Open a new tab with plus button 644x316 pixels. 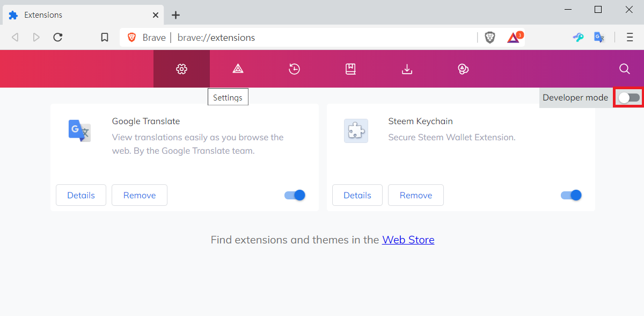pyautogui.click(x=175, y=15)
